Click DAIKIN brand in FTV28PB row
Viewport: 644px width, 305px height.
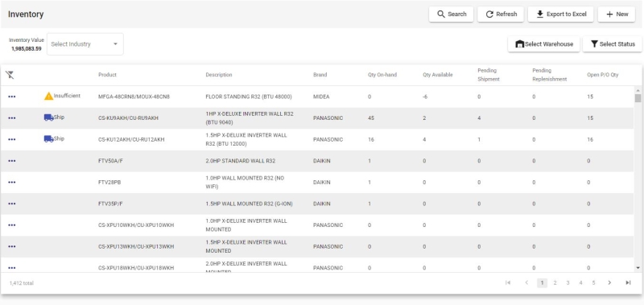point(321,182)
